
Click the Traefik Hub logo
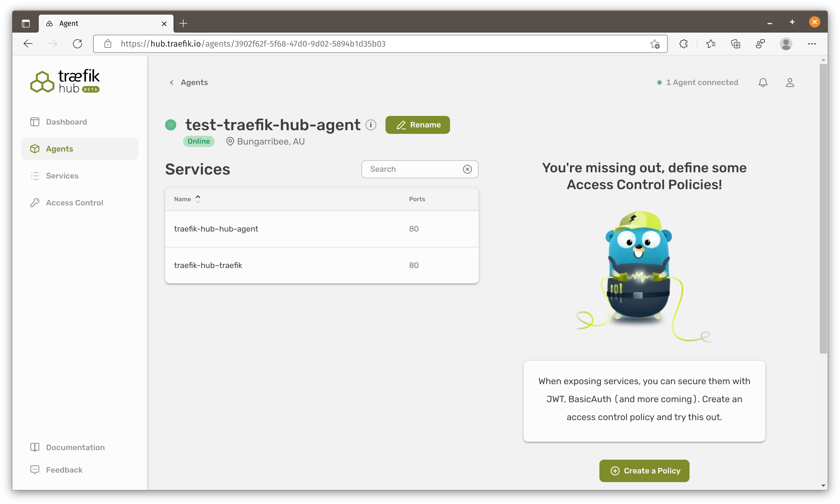(65, 81)
